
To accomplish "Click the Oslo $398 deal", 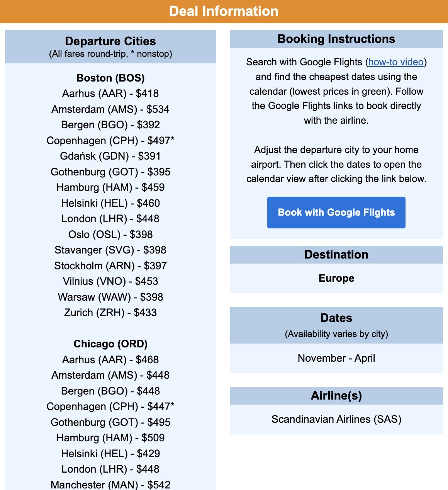I will (x=110, y=234).
